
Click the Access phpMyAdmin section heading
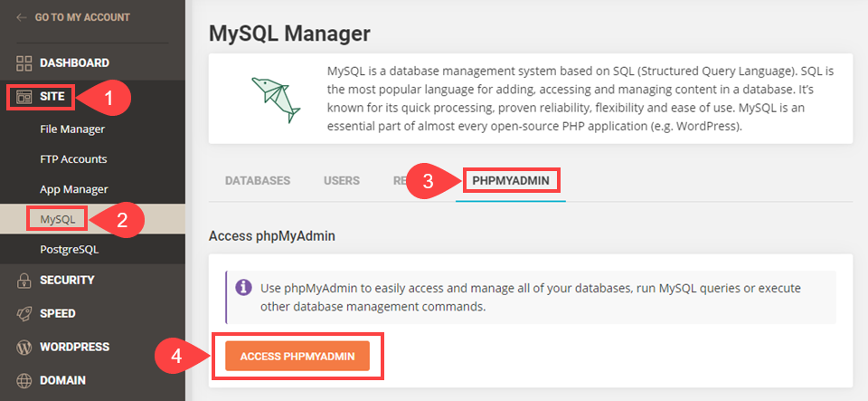click(x=272, y=236)
